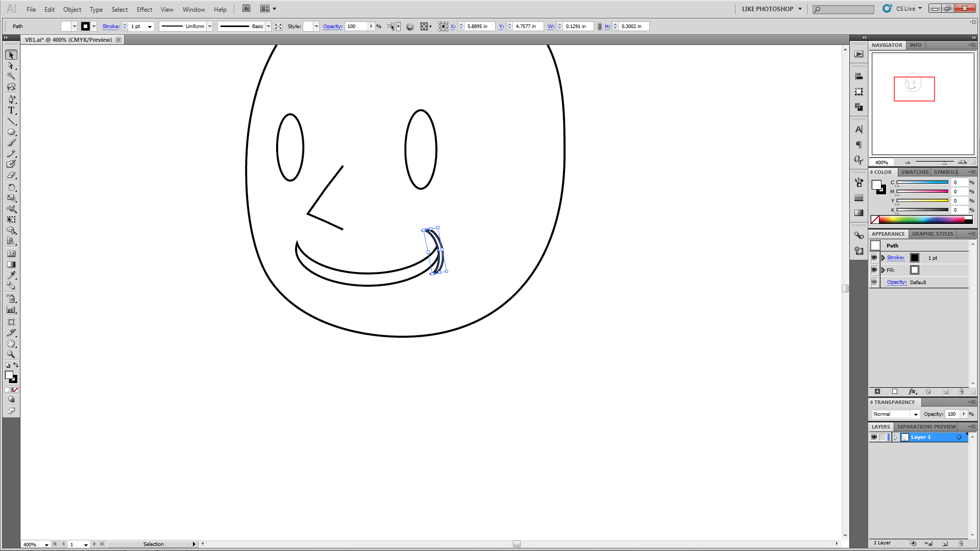Screen dimensions: 980x551
Task: Select the Eyedropper tool
Action: tap(11, 275)
